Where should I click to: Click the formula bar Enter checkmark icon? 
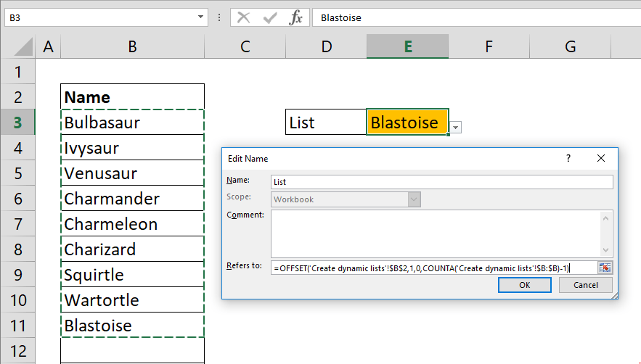[x=269, y=18]
